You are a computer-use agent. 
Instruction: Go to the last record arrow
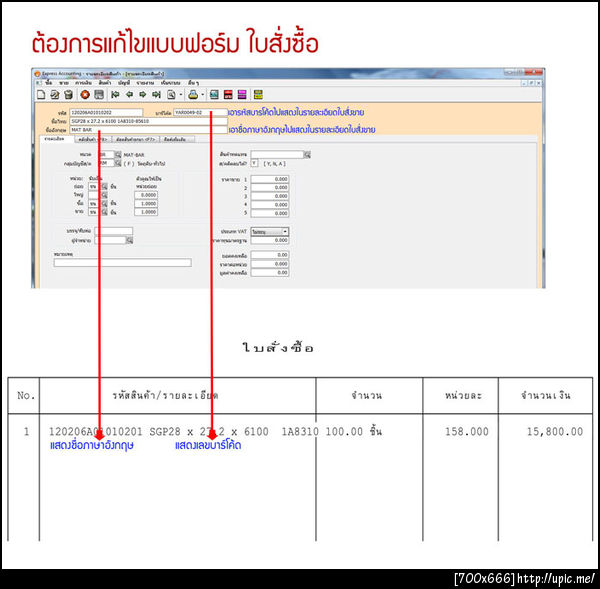pos(156,94)
